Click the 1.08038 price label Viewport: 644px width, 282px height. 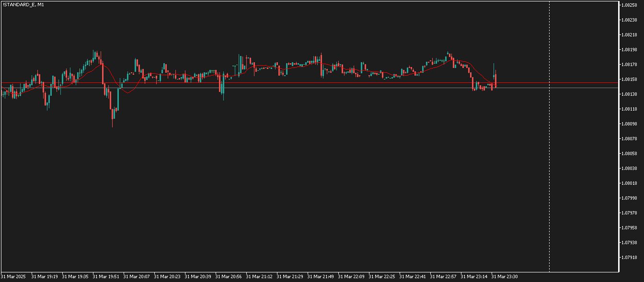coord(629,169)
